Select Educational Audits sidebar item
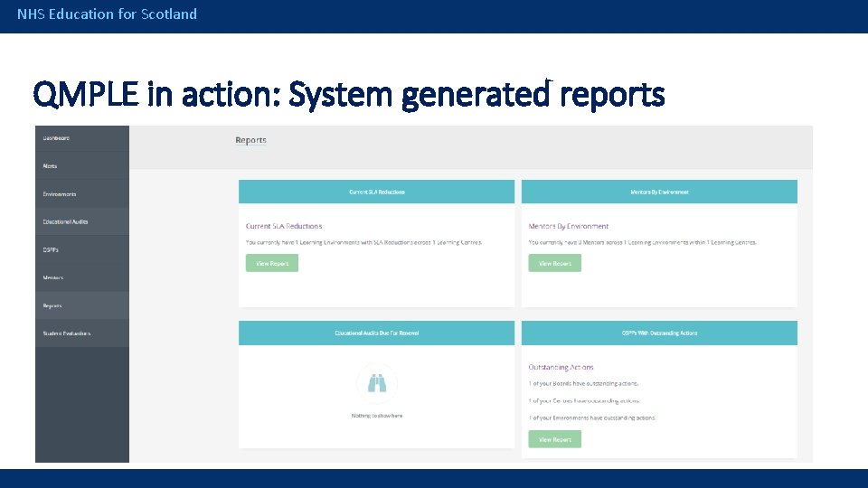Viewport: 868px width, 488px height. click(x=82, y=222)
